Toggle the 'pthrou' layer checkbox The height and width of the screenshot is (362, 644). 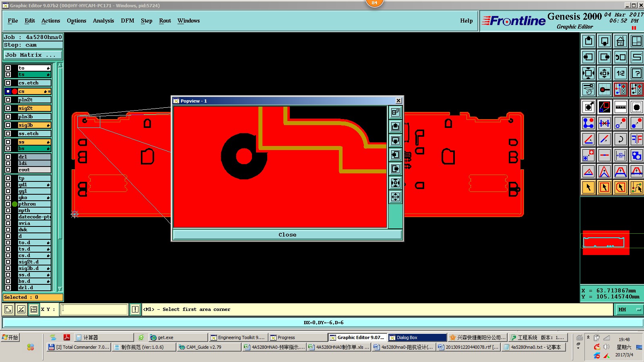coord(8,204)
